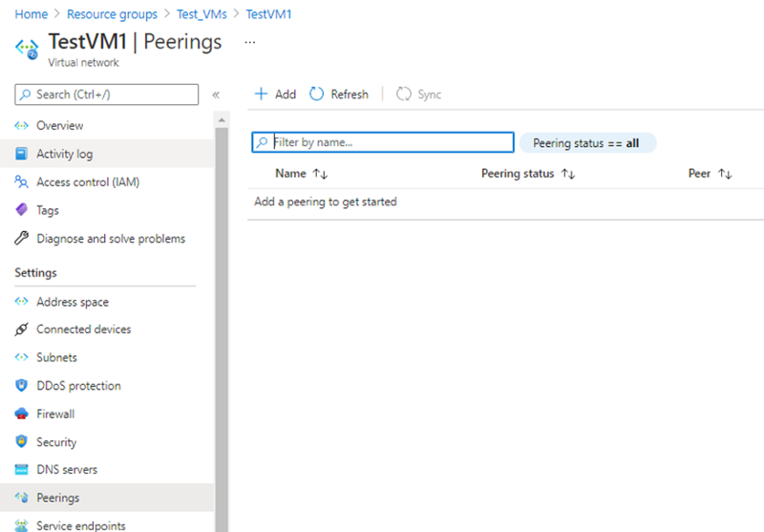Click the Access control (IAM) icon
The width and height of the screenshot is (764, 532).
tap(22, 181)
